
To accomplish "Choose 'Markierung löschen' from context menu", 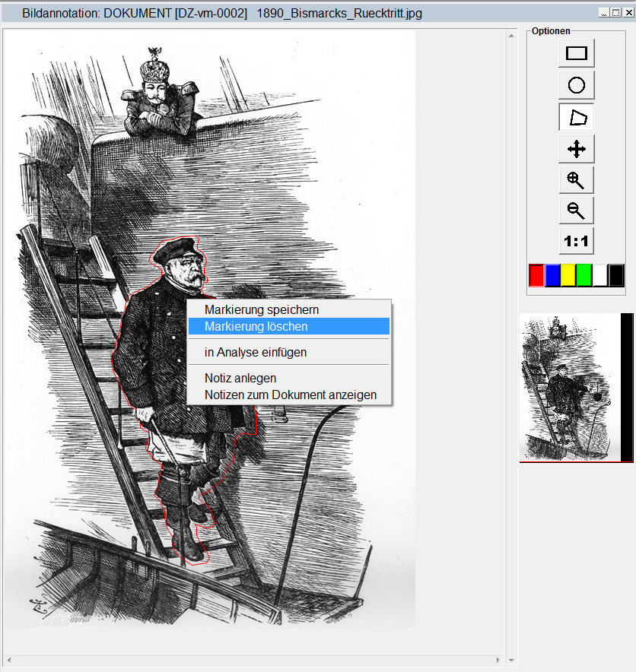I will 256,326.
